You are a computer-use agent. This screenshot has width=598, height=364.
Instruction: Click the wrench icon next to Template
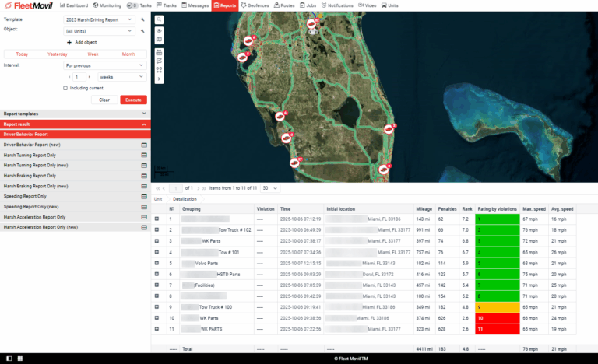(142, 18)
